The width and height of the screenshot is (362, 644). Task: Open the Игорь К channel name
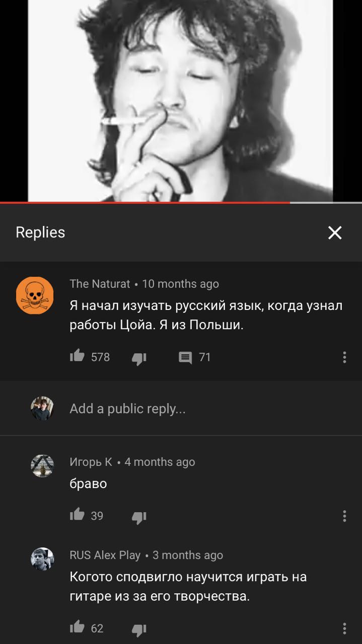click(91, 462)
